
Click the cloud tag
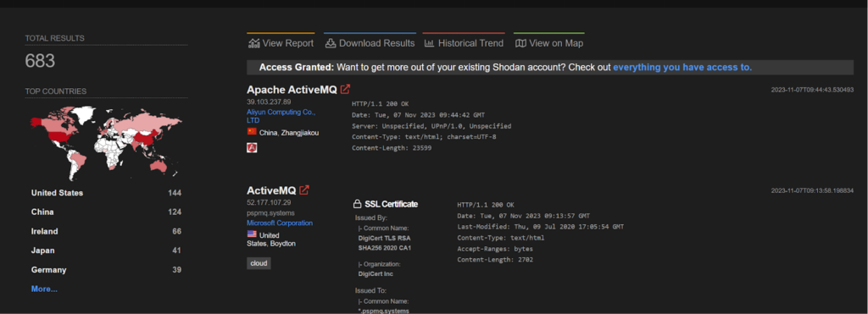click(x=259, y=264)
